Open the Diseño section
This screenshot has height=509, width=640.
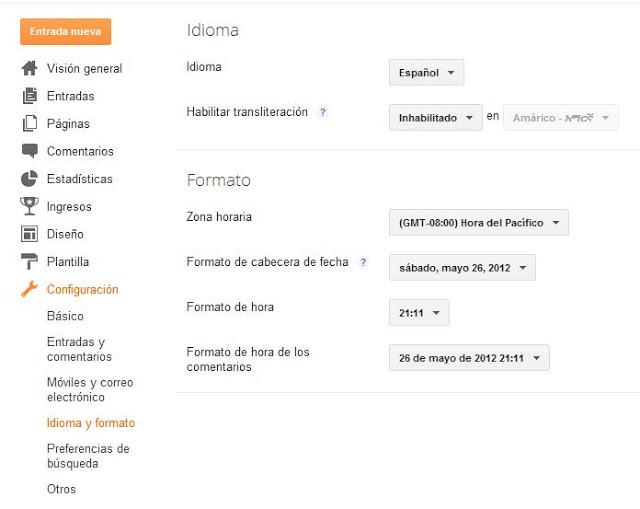tap(65, 234)
